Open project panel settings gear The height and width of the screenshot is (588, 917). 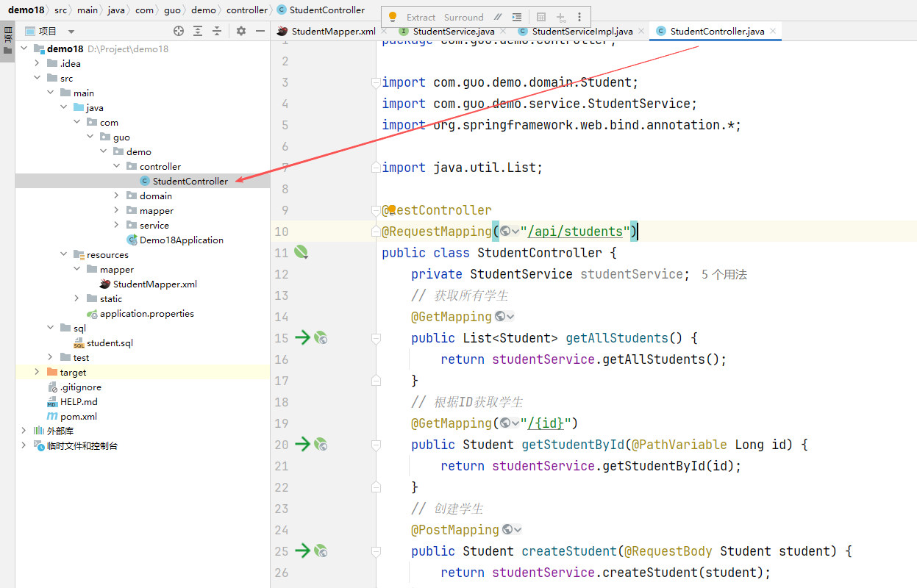coord(241,31)
